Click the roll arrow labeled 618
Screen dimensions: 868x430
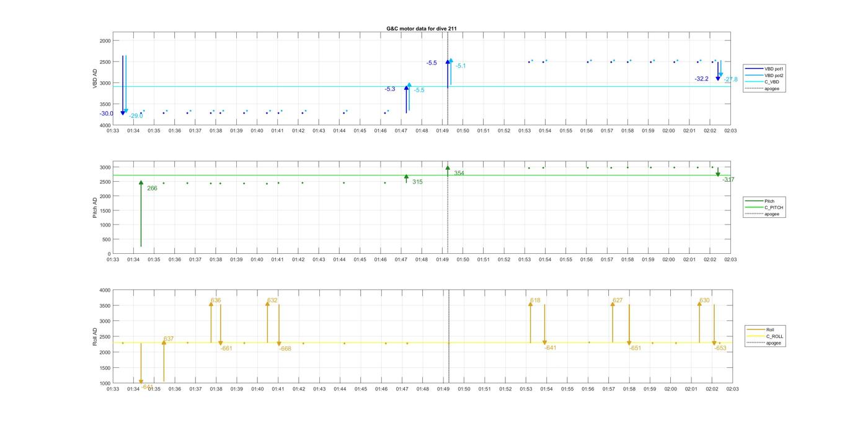[x=531, y=322]
